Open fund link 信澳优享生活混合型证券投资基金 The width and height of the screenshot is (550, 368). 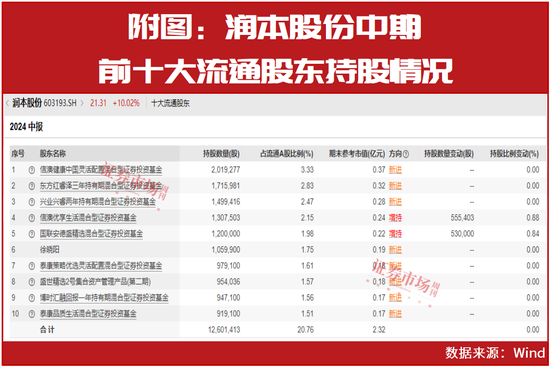[88, 218]
